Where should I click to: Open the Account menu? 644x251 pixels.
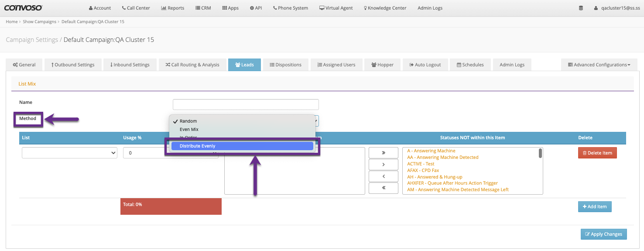[100, 8]
